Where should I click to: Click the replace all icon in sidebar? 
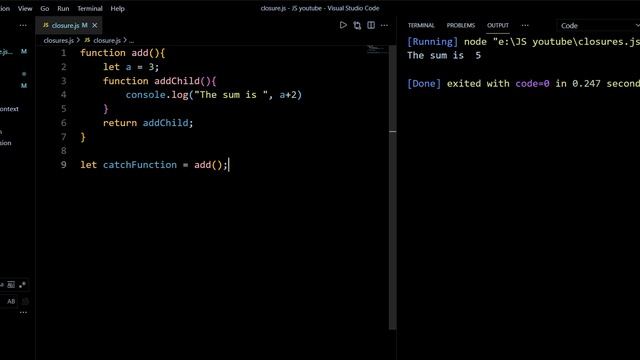point(25,301)
